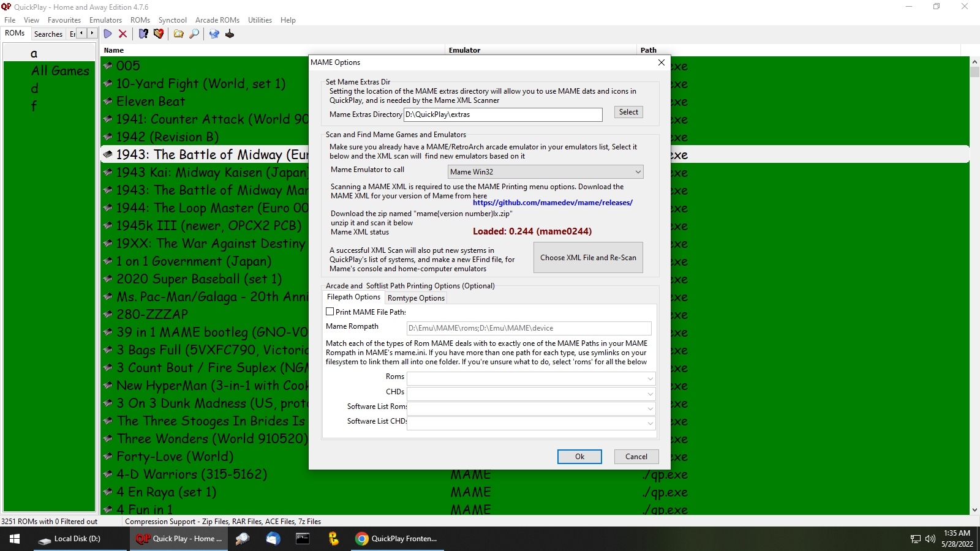Select 280-ZZZAP row
The image size is (980, 551).
[x=152, y=314]
